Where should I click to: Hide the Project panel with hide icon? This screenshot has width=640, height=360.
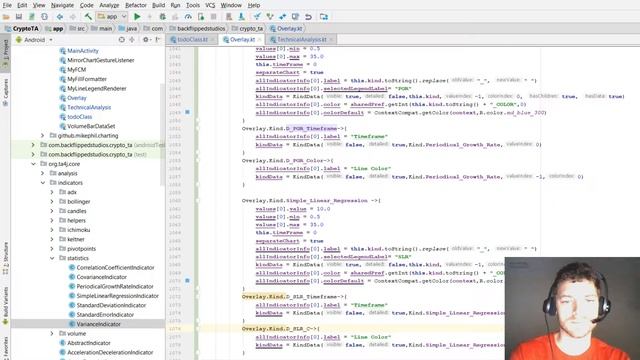pos(158,40)
